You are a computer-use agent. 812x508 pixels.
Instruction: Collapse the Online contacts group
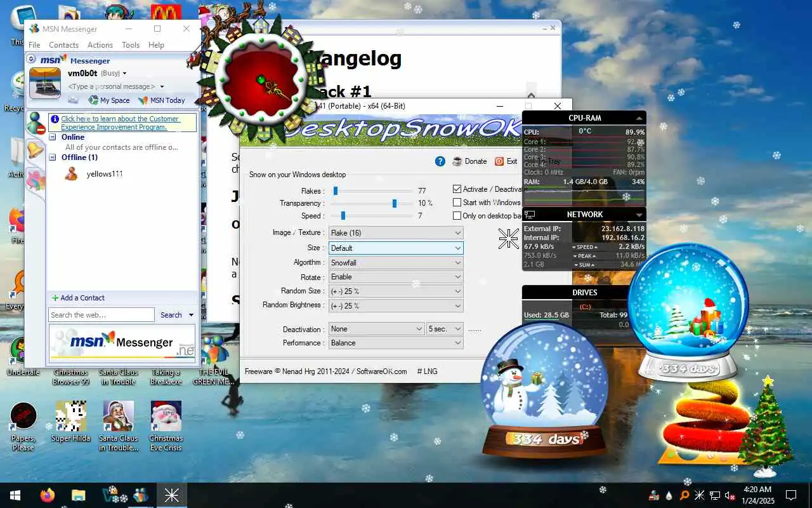click(53, 137)
